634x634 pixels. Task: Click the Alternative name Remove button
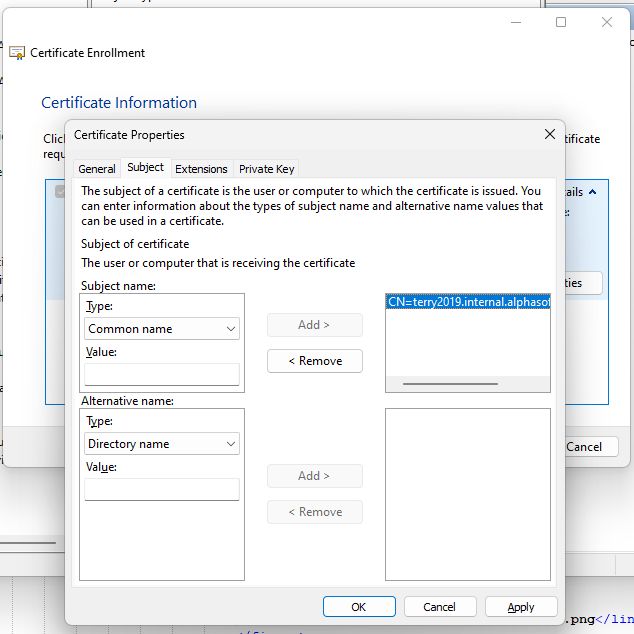point(315,511)
